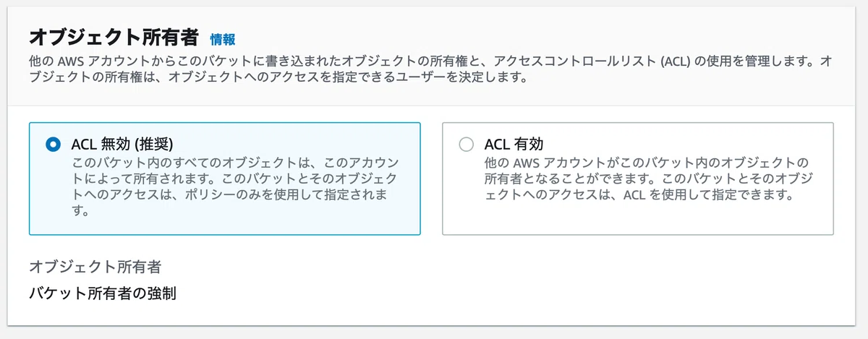
Task: Open the 情報 link beside オブジェクト所有者
Action: pyautogui.click(x=222, y=39)
